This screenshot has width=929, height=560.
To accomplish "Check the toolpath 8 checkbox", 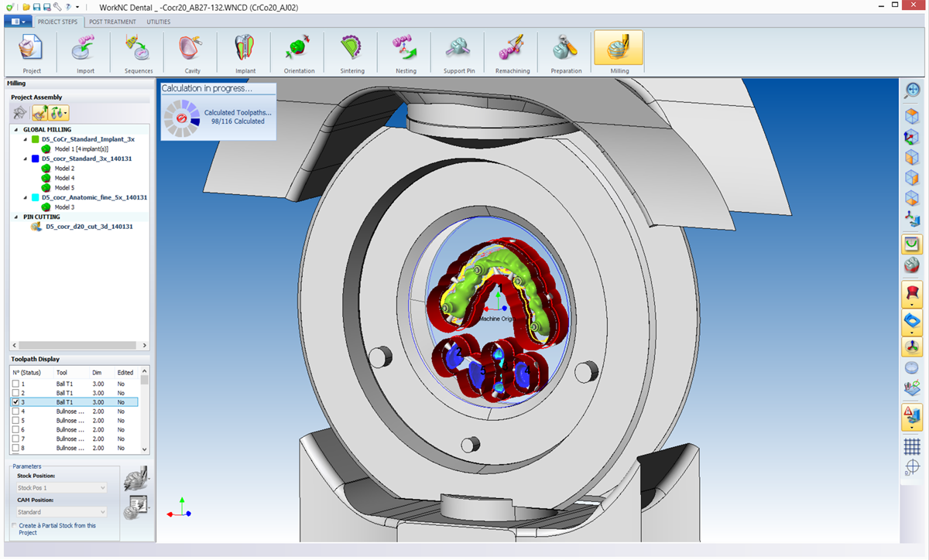I will [x=16, y=448].
